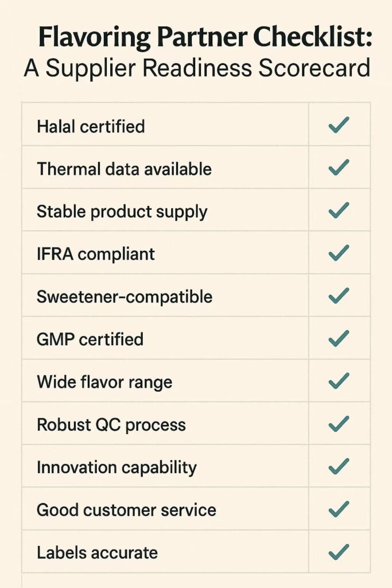Viewport: 392px width, 588px height.
Task: Tap the Wide flavor range check icon
Action: (339, 381)
